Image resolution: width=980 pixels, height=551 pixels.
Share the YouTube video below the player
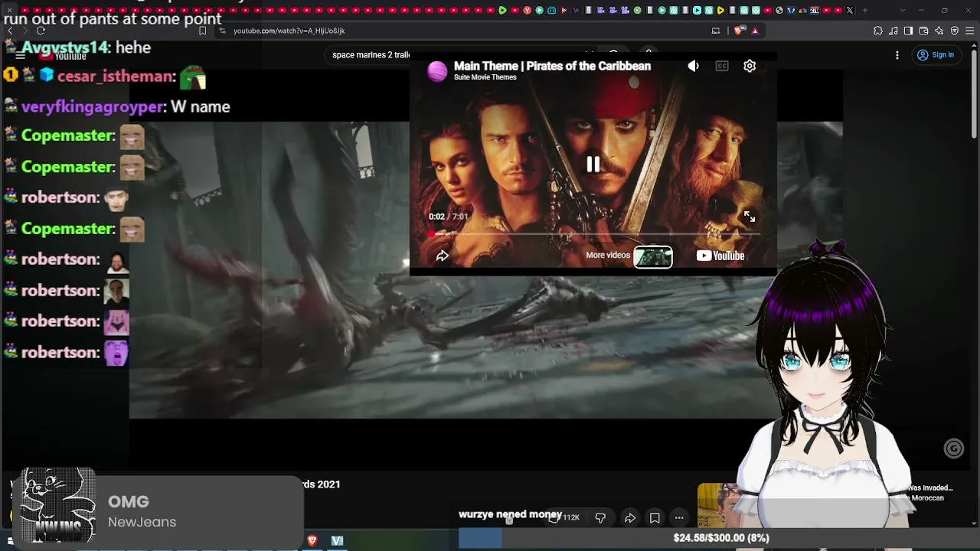629,518
